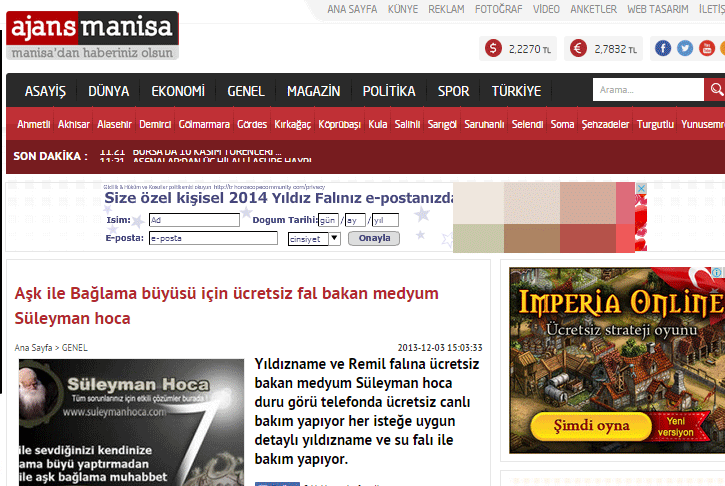
Task: Go to ANA SAYFA top link
Action: coord(352,9)
